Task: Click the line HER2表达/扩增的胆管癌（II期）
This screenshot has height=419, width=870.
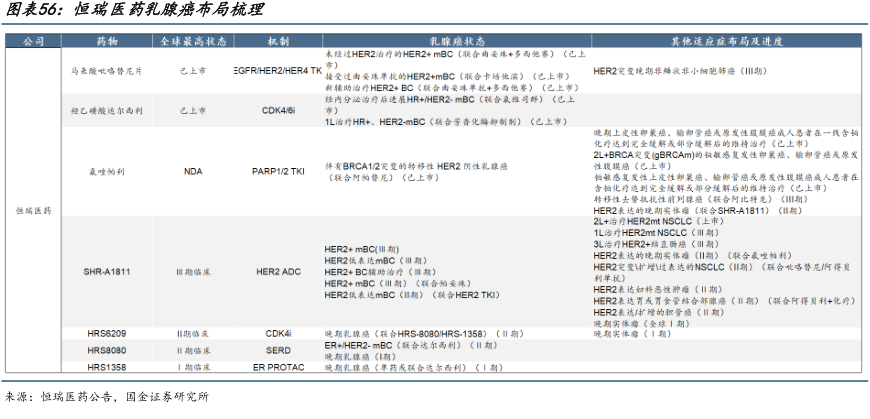Action: click(659, 312)
